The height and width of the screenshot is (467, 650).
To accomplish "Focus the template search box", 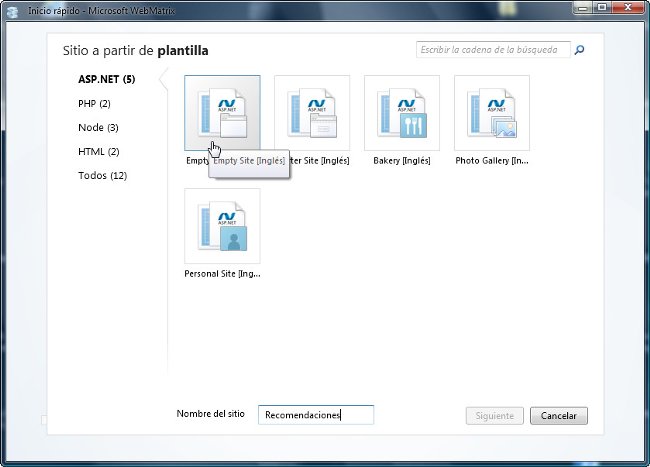I will (x=492, y=49).
